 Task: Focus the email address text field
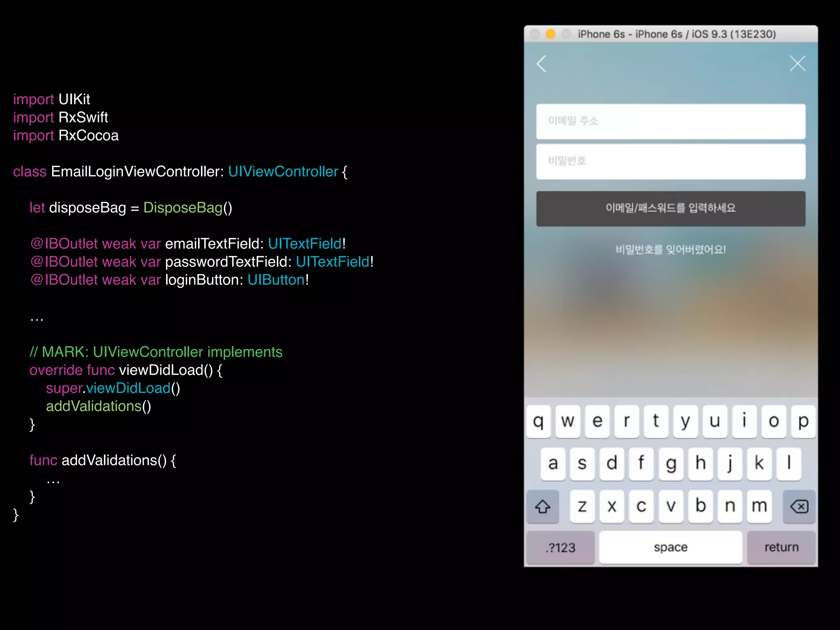[x=671, y=121]
